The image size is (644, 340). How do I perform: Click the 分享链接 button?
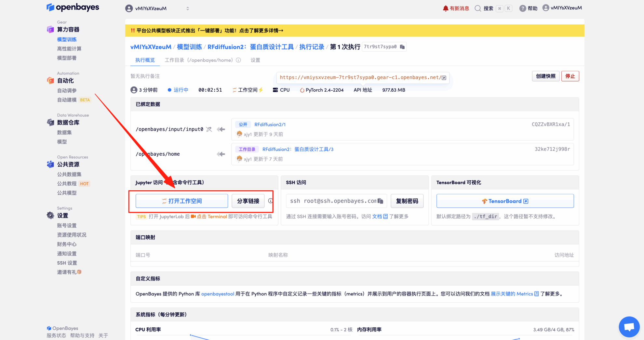248,201
